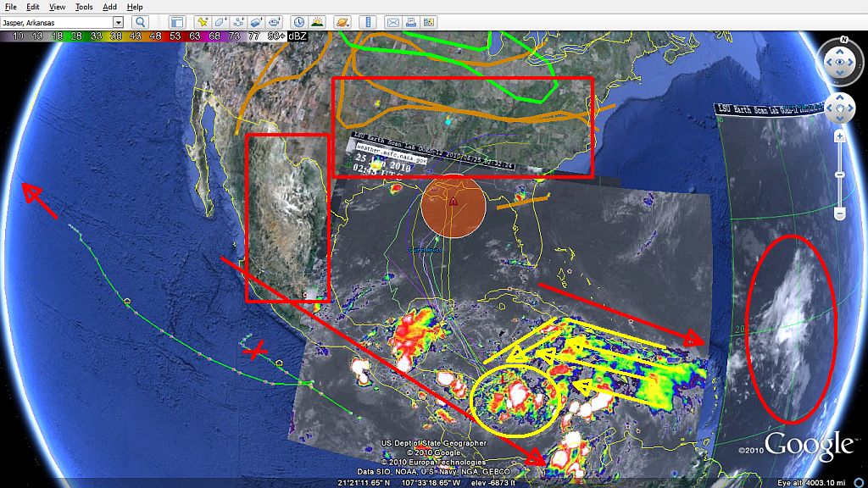Select the Add Path tool
Image resolution: width=868 pixels, height=488 pixels.
238,22
